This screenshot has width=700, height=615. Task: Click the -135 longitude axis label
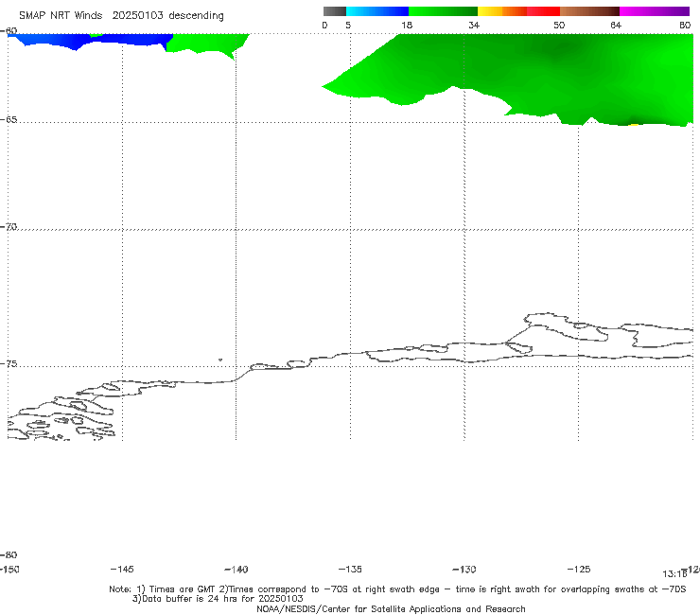350,569
